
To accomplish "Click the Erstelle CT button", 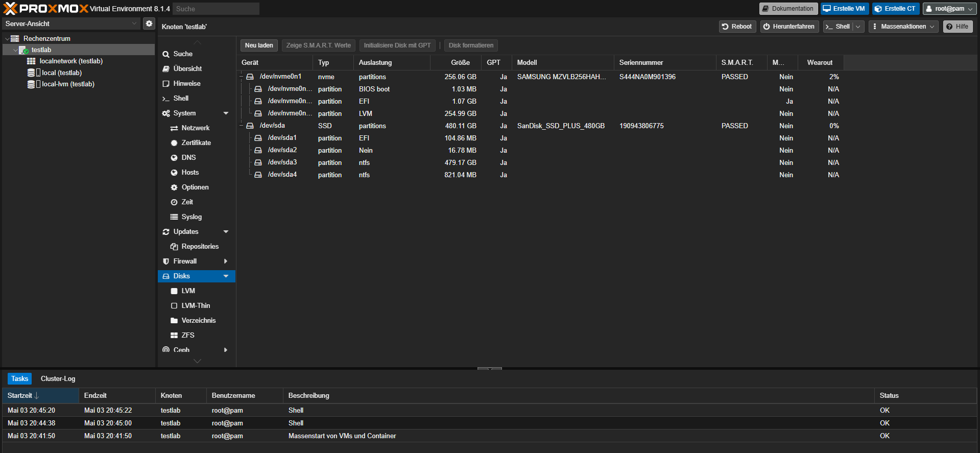I will point(896,9).
